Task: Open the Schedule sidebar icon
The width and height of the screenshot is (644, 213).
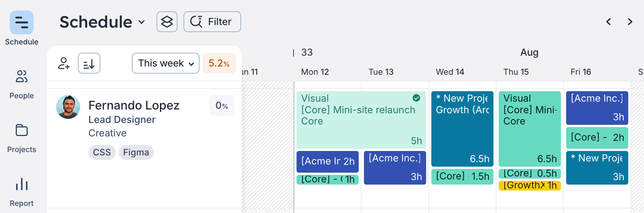Action: click(x=22, y=23)
